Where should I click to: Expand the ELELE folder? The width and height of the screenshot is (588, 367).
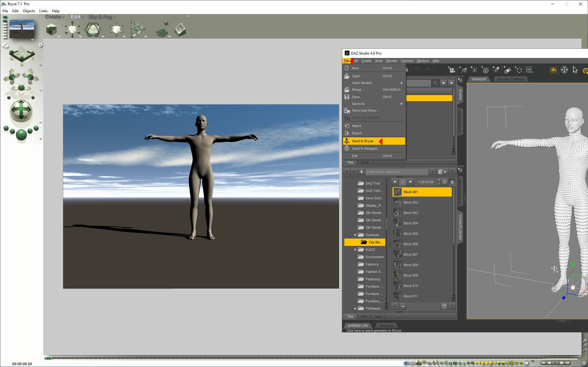click(x=355, y=250)
